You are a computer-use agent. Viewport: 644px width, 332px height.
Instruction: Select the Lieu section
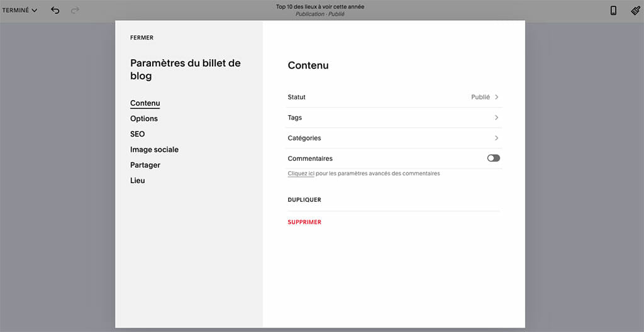(x=138, y=180)
